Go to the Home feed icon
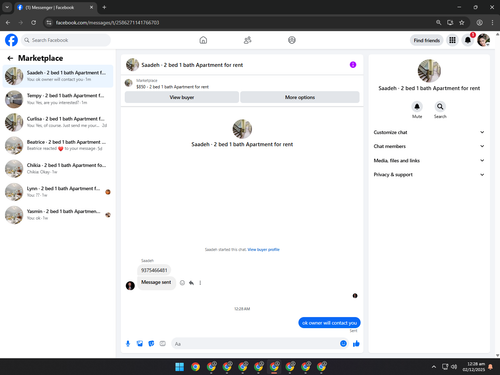This screenshot has width=500, height=375. point(203,40)
